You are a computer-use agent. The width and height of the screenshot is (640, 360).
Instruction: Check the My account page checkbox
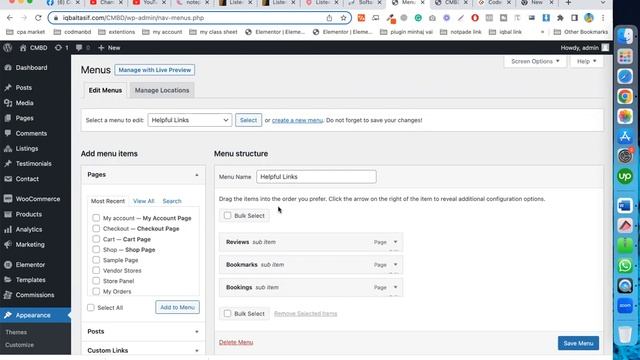pyautogui.click(x=96, y=218)
